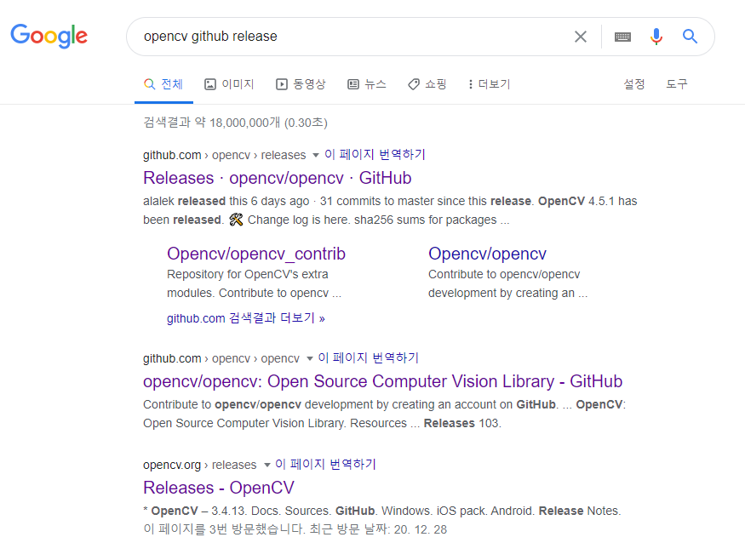745x560 pixels.
Task: Click the result count text '검색결과 약 18,000,000개'
Action: click(x=211, y=123)
